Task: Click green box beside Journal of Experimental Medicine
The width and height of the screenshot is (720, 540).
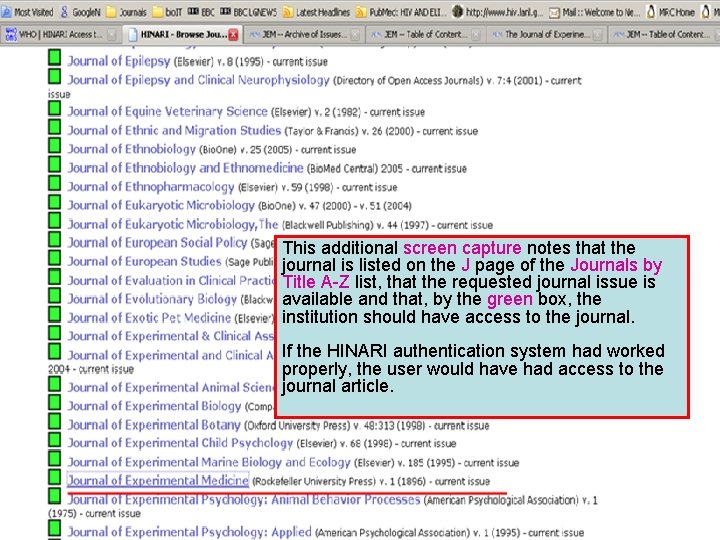Action: (x=55, y=477)
